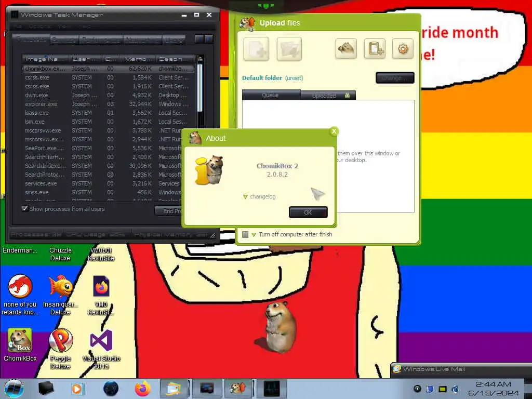The width and height of the screenshot is (532, 399).
Task: Click the small hamster icon in About title bar
Action: [x=195, y=138]
